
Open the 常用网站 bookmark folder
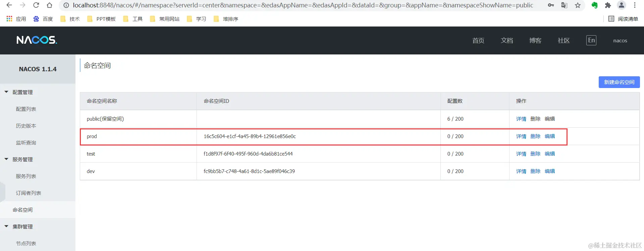pyautogui.click(x=164, y=19)
